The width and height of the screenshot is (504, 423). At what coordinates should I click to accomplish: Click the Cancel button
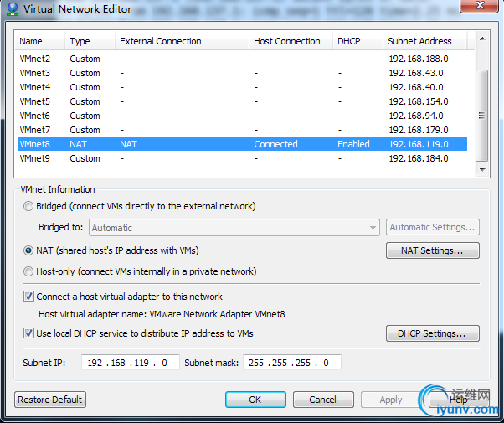tap(323, 400)
